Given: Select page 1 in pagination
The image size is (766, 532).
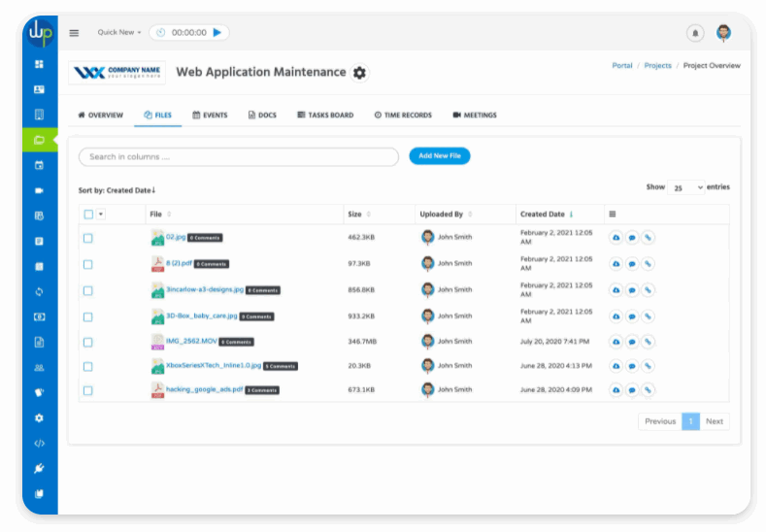Looking at the screenshot, I should (x=691, y=421).
